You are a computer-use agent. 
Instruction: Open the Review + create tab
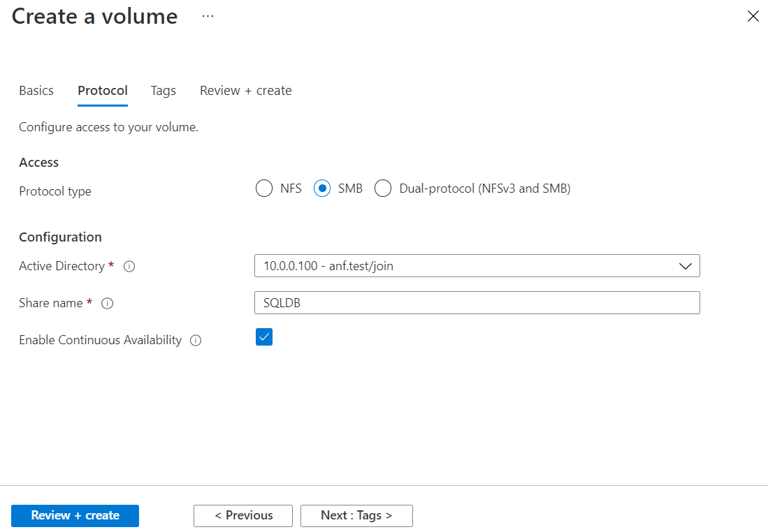[246, 91]
